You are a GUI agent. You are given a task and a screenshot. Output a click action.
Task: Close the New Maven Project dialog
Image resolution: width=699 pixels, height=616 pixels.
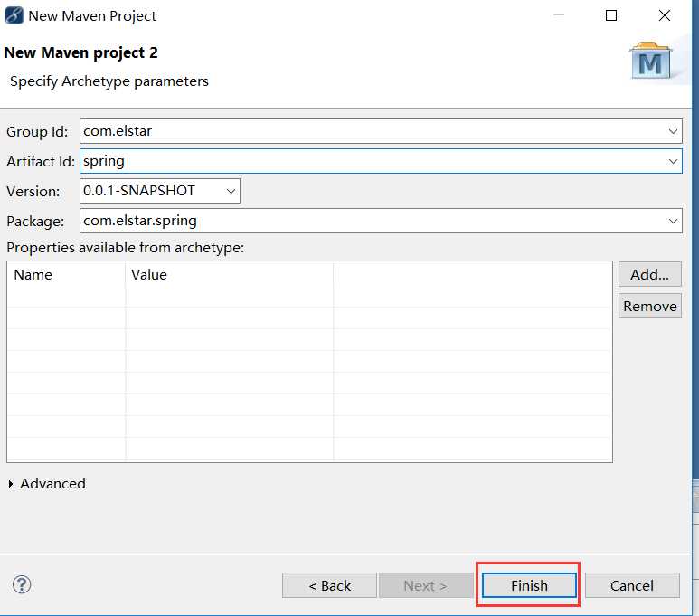pos(665,15)
